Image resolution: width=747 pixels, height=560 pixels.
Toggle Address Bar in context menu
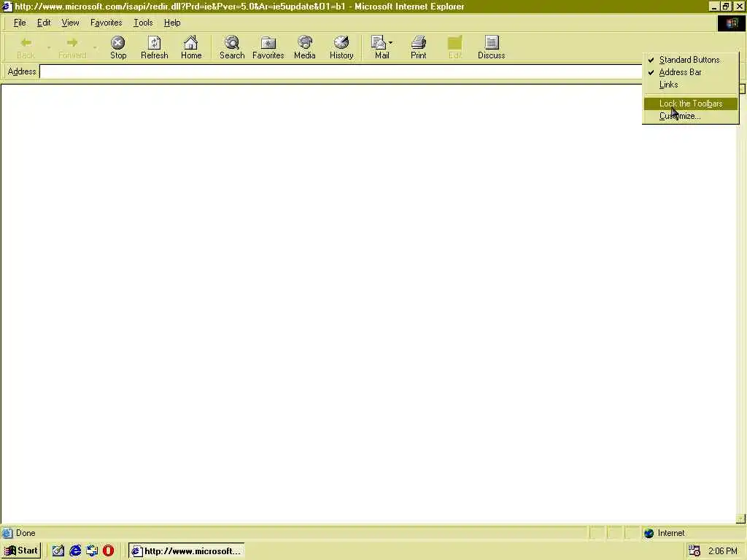pos(690,72)
